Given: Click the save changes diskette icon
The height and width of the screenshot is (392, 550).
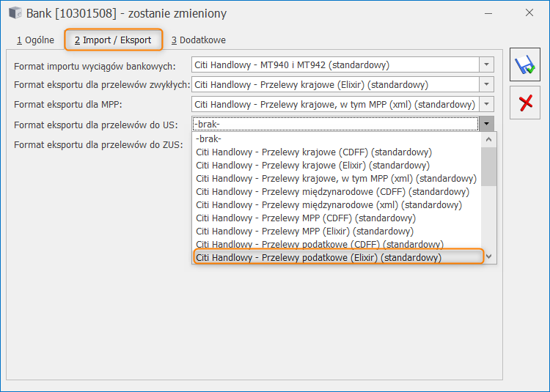Looking at the screenshot, I should (524, 64).
